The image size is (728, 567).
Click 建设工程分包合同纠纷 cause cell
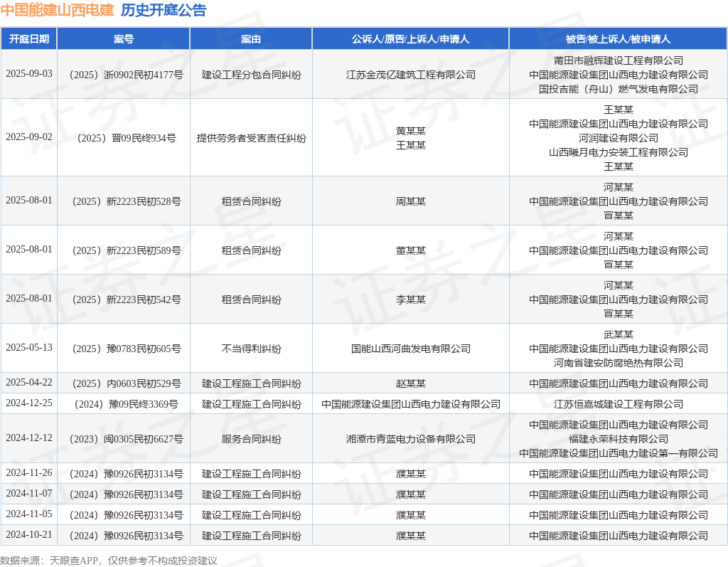pos(251,75)
